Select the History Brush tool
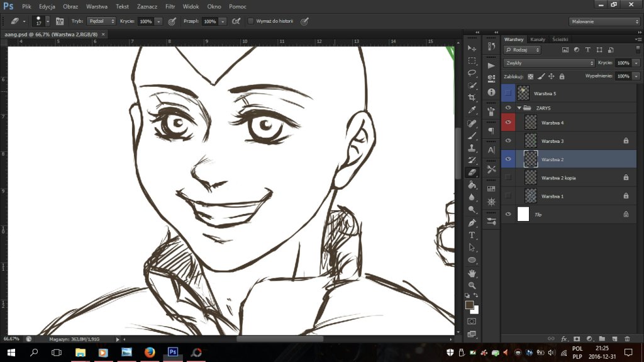 coord(472,160)
